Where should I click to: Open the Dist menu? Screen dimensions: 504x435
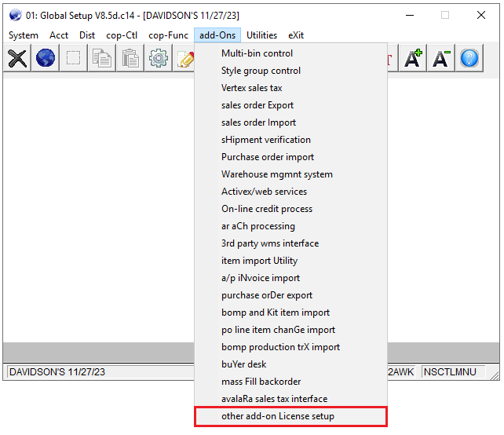tap(87, 35)
